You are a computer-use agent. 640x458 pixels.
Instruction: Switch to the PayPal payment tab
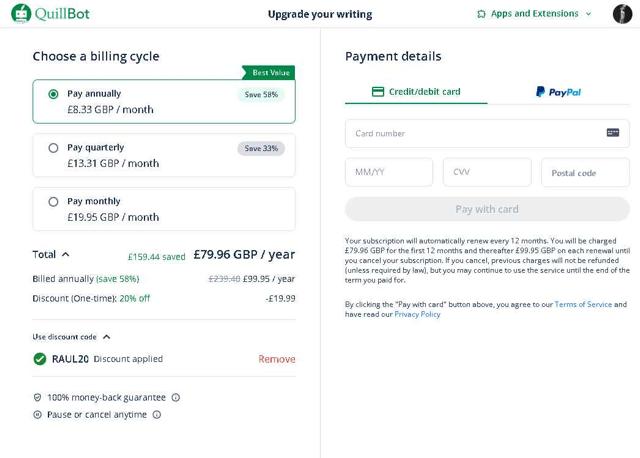558,92
